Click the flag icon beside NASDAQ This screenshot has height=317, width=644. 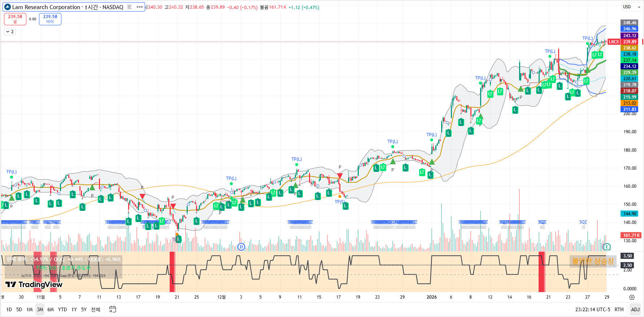coord(130,7)
